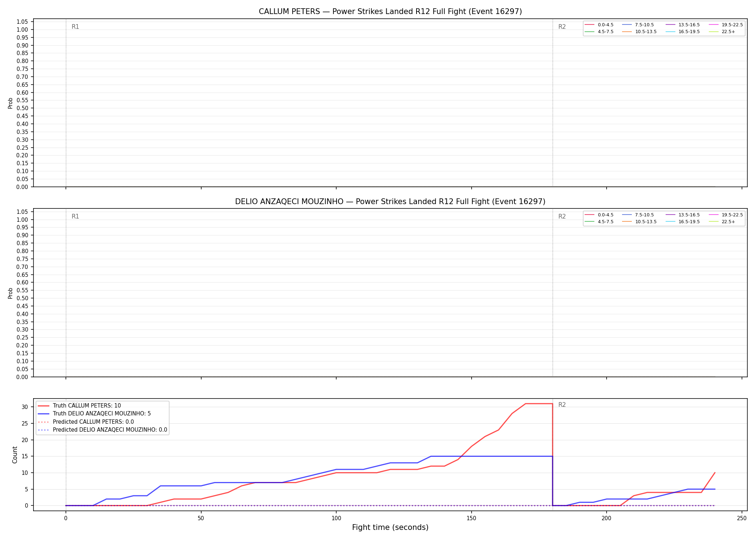This screenshot has width=756, height=540.
Task: Click the R1 label in the Callum Peters chart
Action: (75, 27)
